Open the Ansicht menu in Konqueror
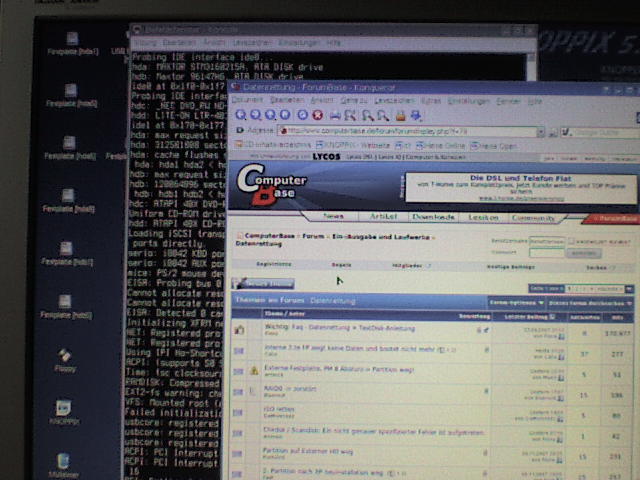Image resolution: width=640 pixels, height=480 pixels. [x=322, y=100]
